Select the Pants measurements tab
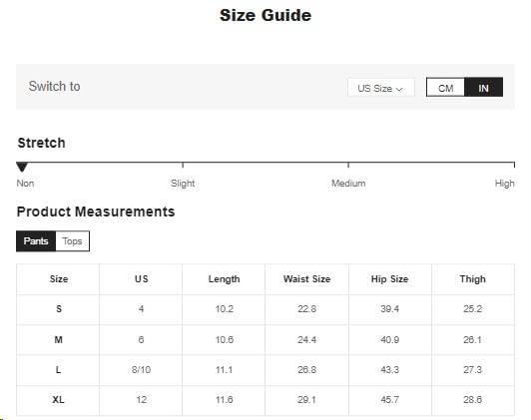Viewport: 531px width, 420px height. pos(36,241)
